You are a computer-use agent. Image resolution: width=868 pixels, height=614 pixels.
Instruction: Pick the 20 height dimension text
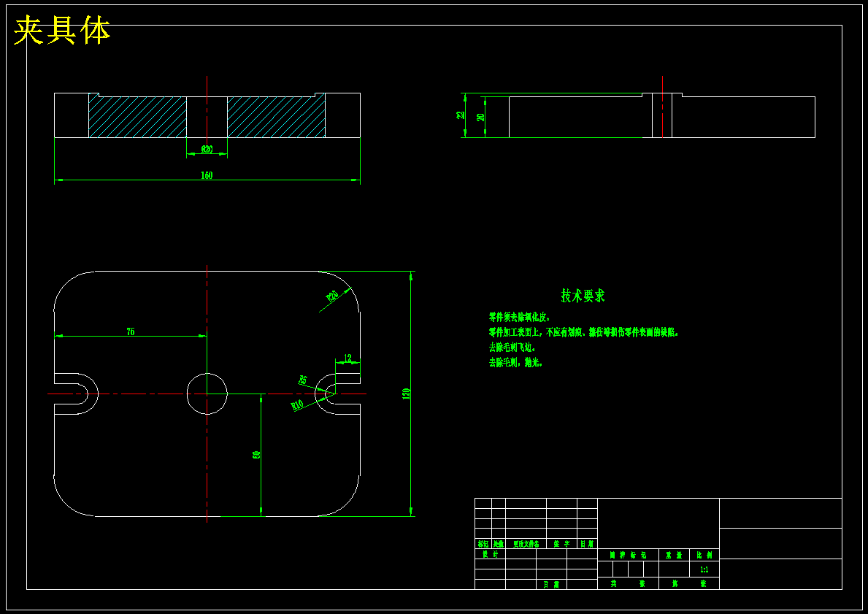click(480, 118)
